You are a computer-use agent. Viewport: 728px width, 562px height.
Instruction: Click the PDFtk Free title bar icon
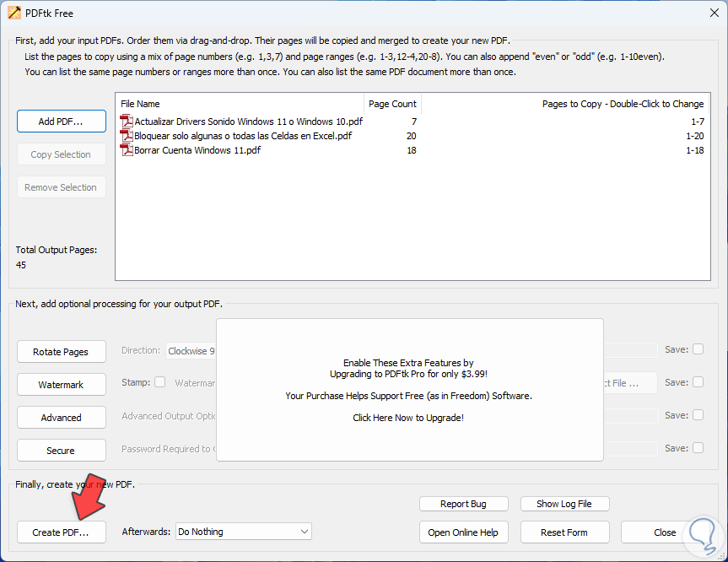tap(14, 13)
